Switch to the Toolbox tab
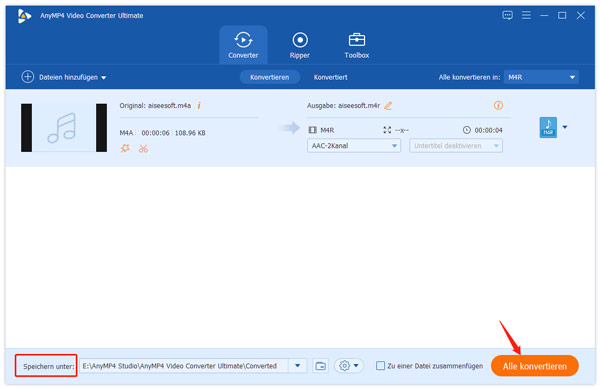 [357, 46]
